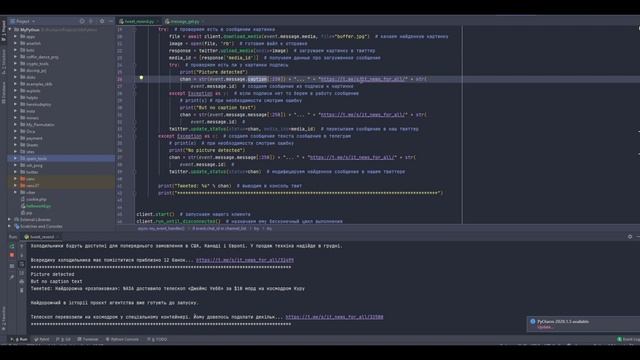Click the Project vertical tool button on left
This screenshot has height=360, width=640.
click(x=4, y=31)
